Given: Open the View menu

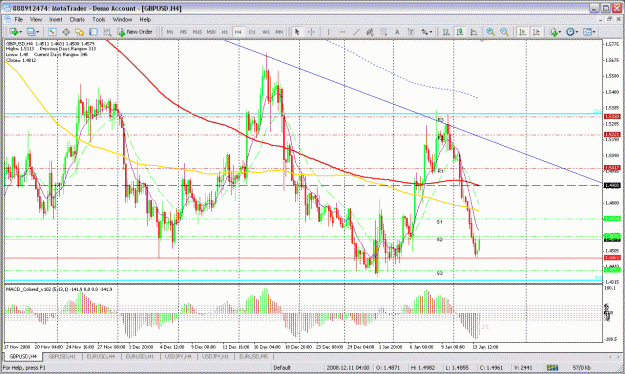Looking at the screenshot, I should [36, 20].
